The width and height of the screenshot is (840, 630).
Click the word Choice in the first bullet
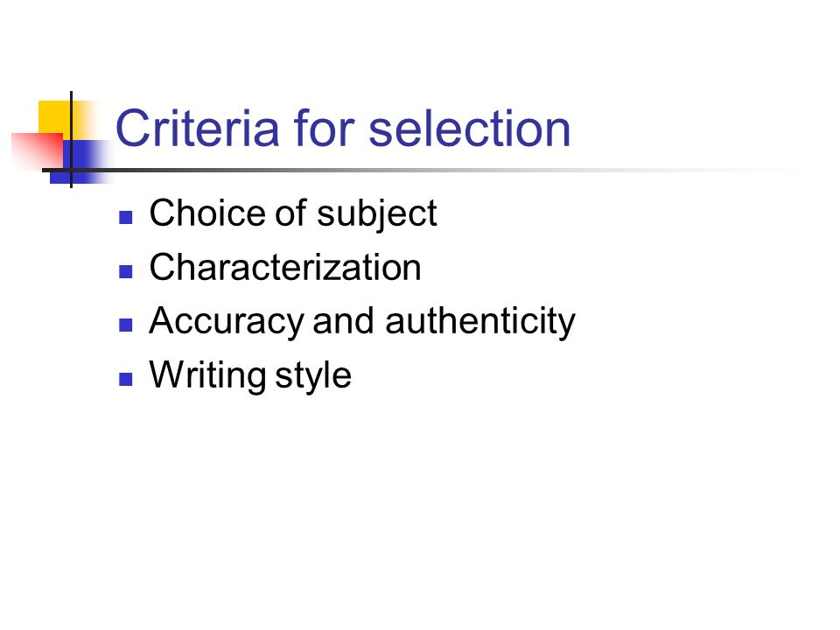click(x=207, y=213)
